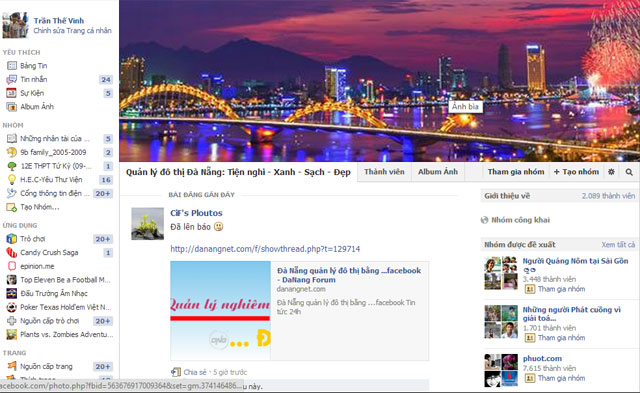Image resolution: width=640 pixels, height=393 pixels.
Task: Launch Top Eleven Be a Football Manager icon
Action: (12, 280)
